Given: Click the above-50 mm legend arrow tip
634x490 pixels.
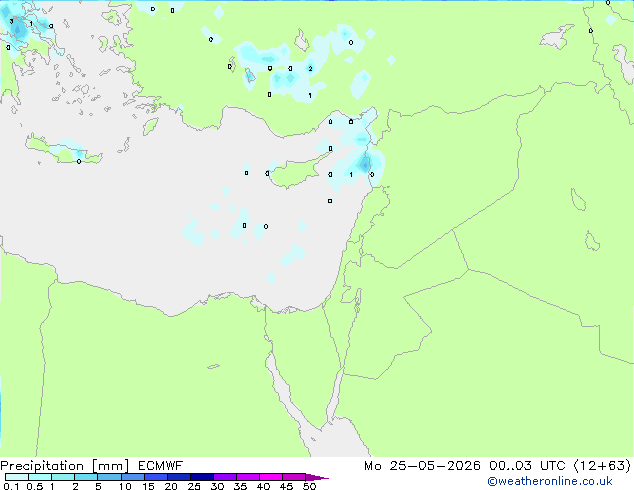Looking at the screenshot, I should tap(317, 478).
